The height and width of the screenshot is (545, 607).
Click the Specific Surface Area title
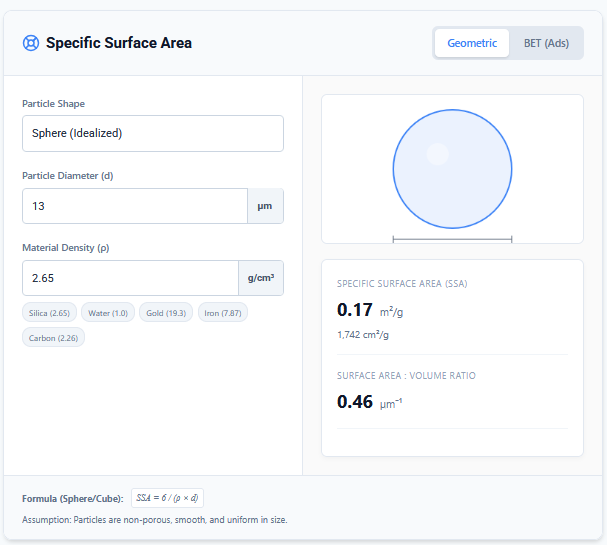point(119,43)
